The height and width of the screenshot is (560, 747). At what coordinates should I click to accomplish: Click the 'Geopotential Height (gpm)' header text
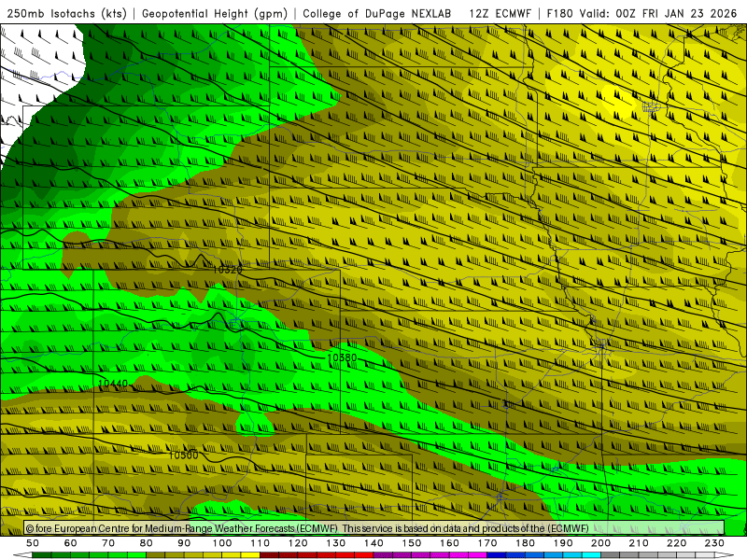215,14
